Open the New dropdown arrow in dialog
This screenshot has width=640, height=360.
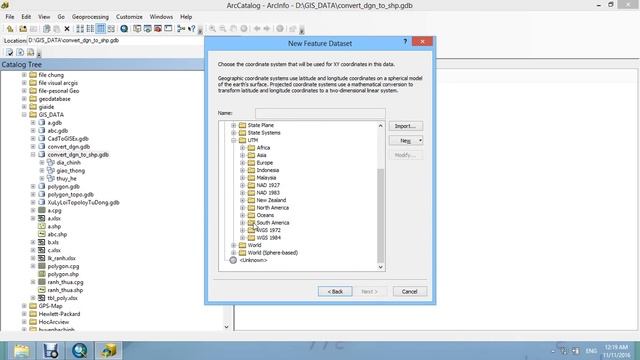[420, 140]
